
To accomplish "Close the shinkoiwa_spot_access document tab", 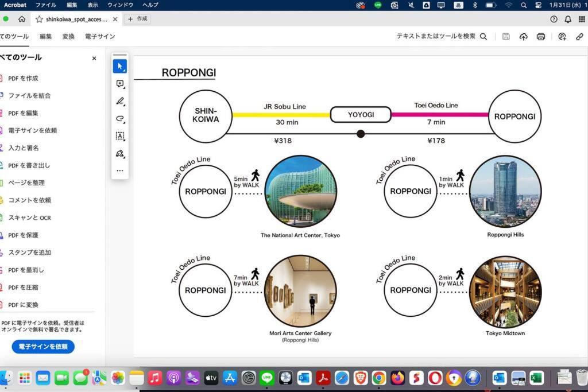I will [115, 19].
